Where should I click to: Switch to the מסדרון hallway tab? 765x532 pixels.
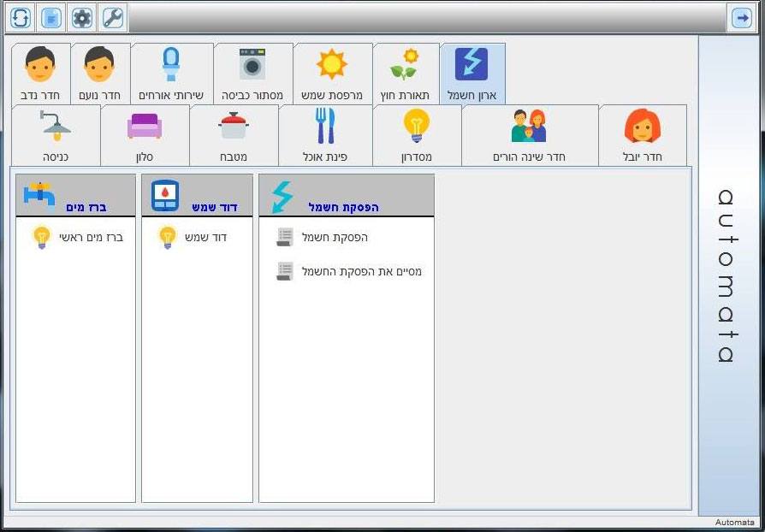click(x=416, y=135)
